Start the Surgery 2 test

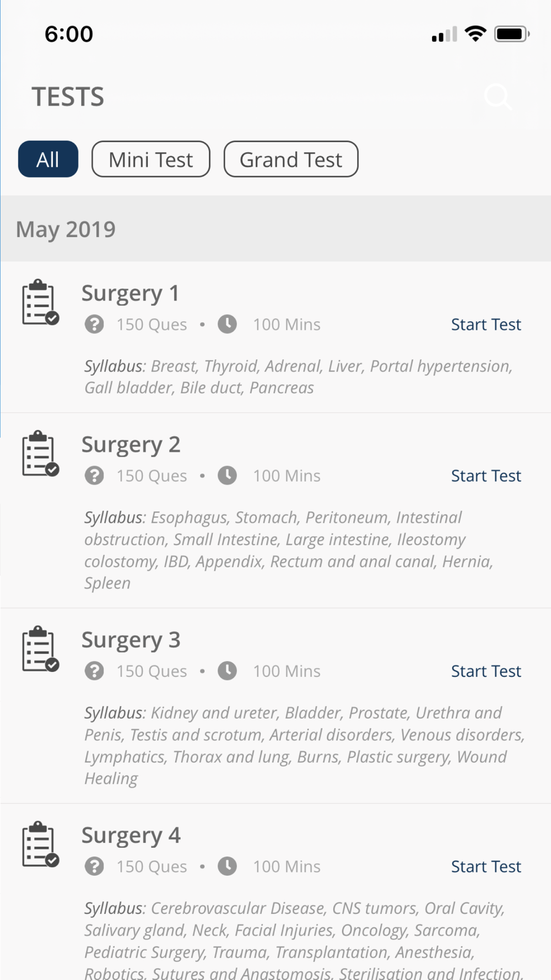click(485, 476)
